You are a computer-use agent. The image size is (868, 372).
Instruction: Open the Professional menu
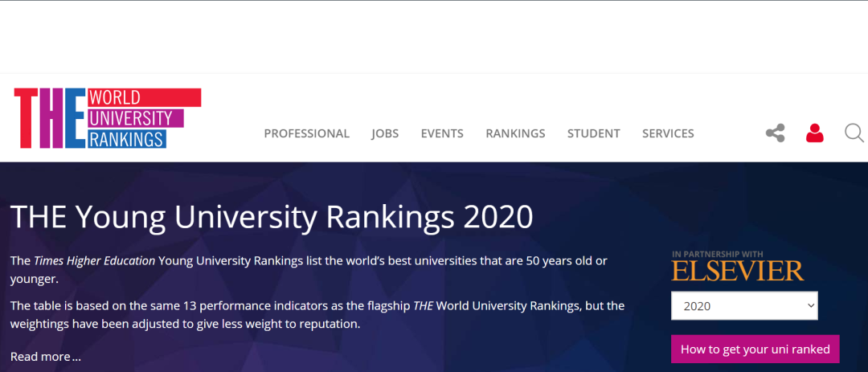coord(307,133)
